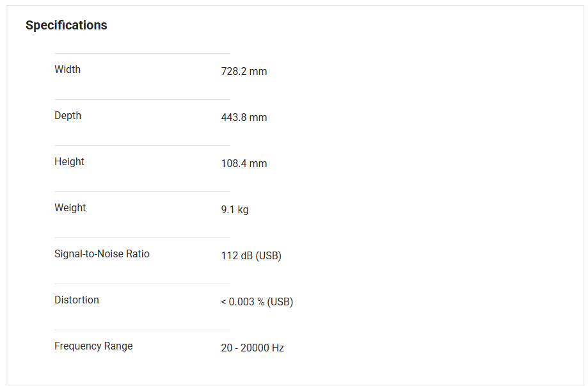Select the Frequency Range label

tap(93, 346)
